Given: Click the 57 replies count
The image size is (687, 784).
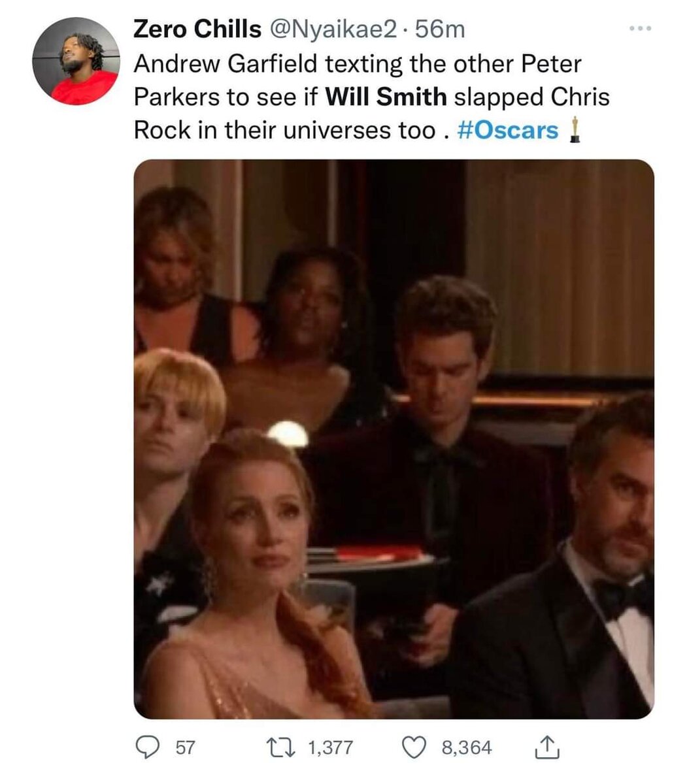Looking at the screenshot, I should coord(186,747).
